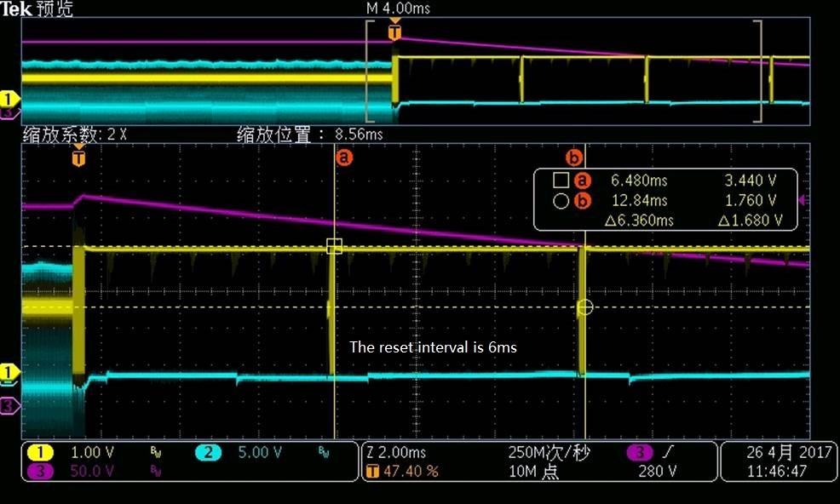Open the channel 3 trigger level 280 V readout
The height and width of the screenshot is (504, 840).
coord(658,472)
